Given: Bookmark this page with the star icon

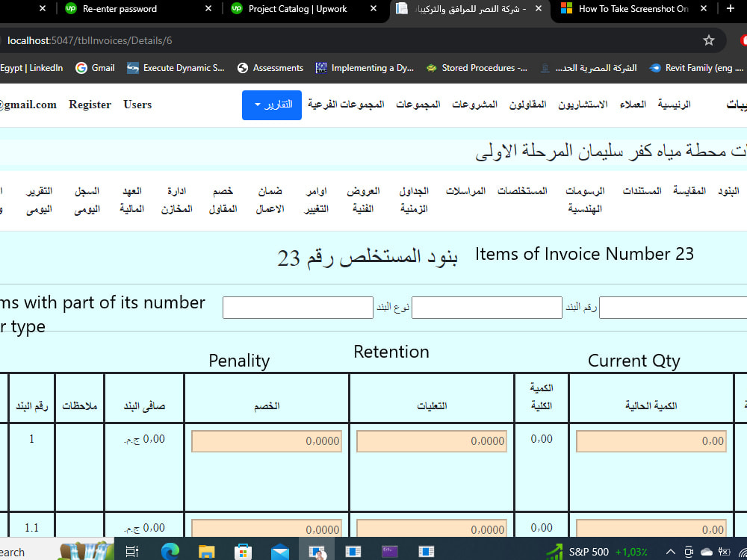Looking at the screenshot, I should coord(709,40).
